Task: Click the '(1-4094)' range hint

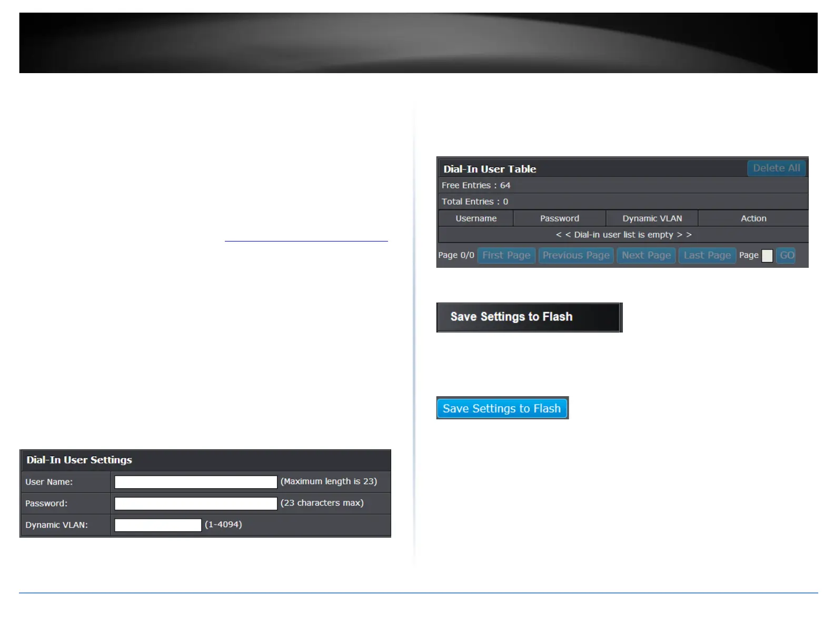Action: [x=223, y=525]
